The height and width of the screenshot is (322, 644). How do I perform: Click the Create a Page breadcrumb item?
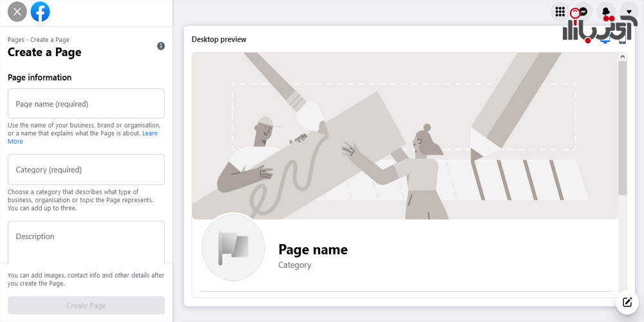click(x=50, y=40)
